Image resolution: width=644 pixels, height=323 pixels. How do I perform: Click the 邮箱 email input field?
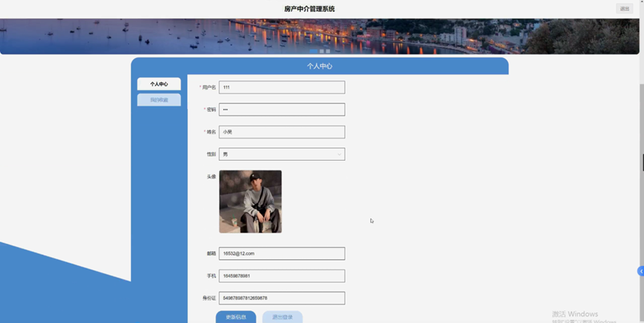coord(281,254)
